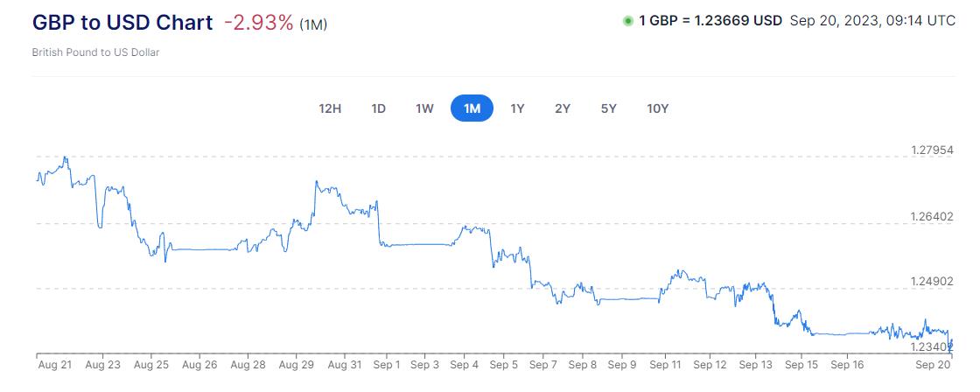Show the 5Y chart range
Viewport: 980px width, 392px height.
point(609,108)
